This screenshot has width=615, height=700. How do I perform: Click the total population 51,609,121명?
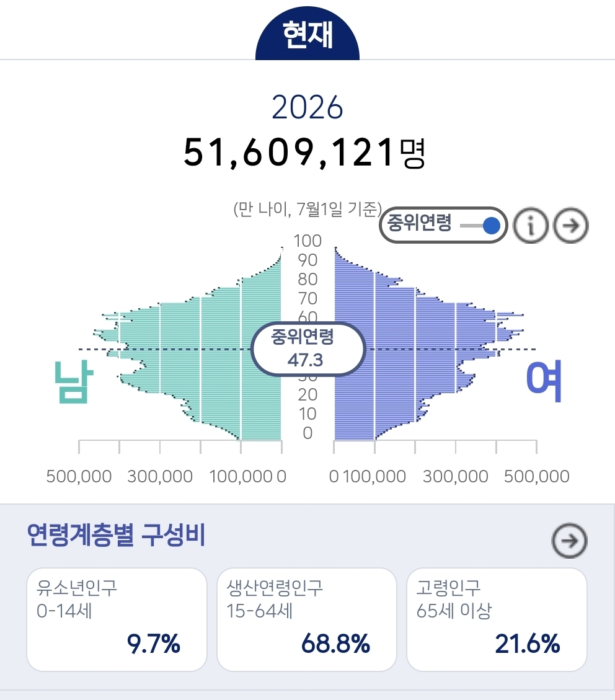(x=304, y=153)
